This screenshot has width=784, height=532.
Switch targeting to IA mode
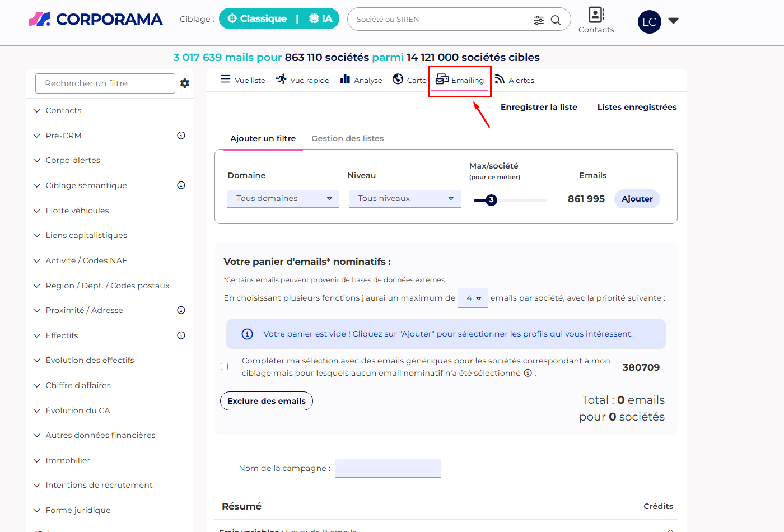pyautogui.click(x=321, y=18)
